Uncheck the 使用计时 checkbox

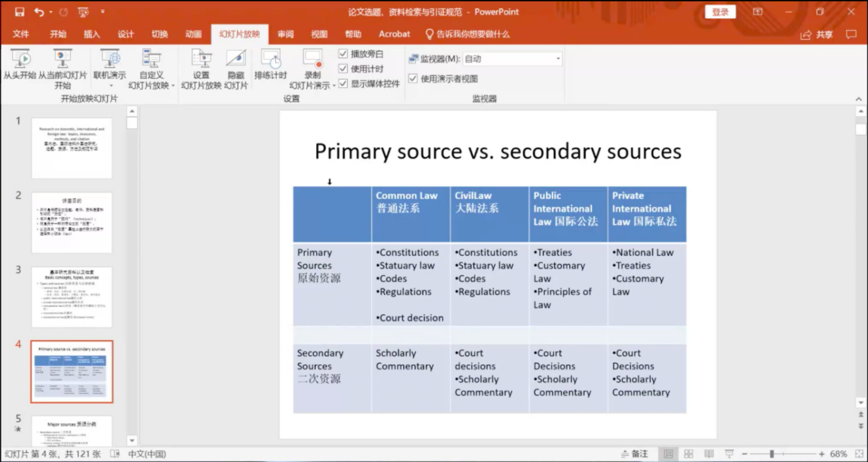(343, 68)
